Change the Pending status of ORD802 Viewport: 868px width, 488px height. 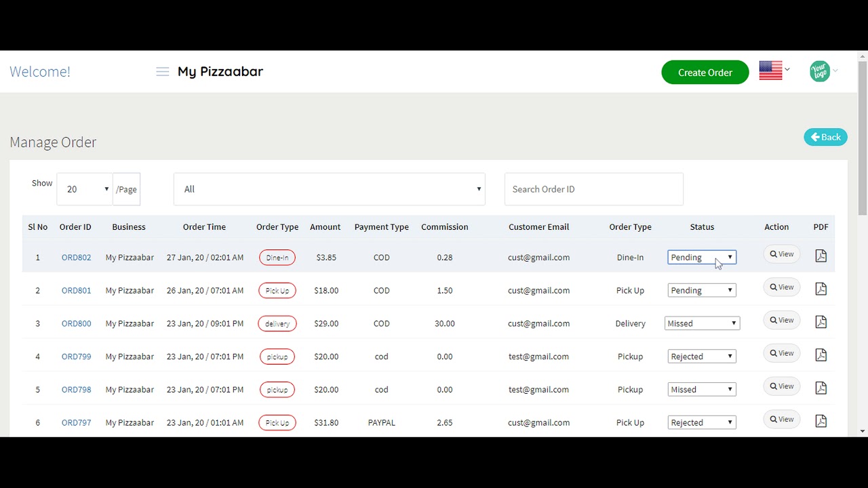click(x=702, y=258)
